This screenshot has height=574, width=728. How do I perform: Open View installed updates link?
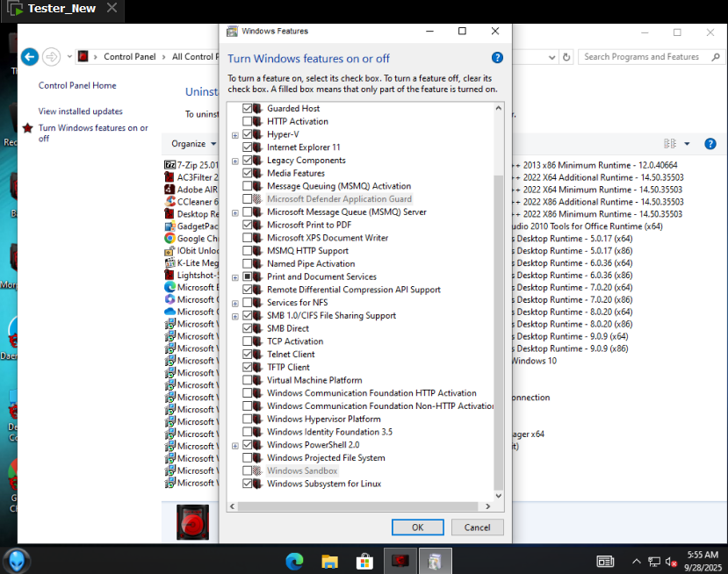coord(81,111)
